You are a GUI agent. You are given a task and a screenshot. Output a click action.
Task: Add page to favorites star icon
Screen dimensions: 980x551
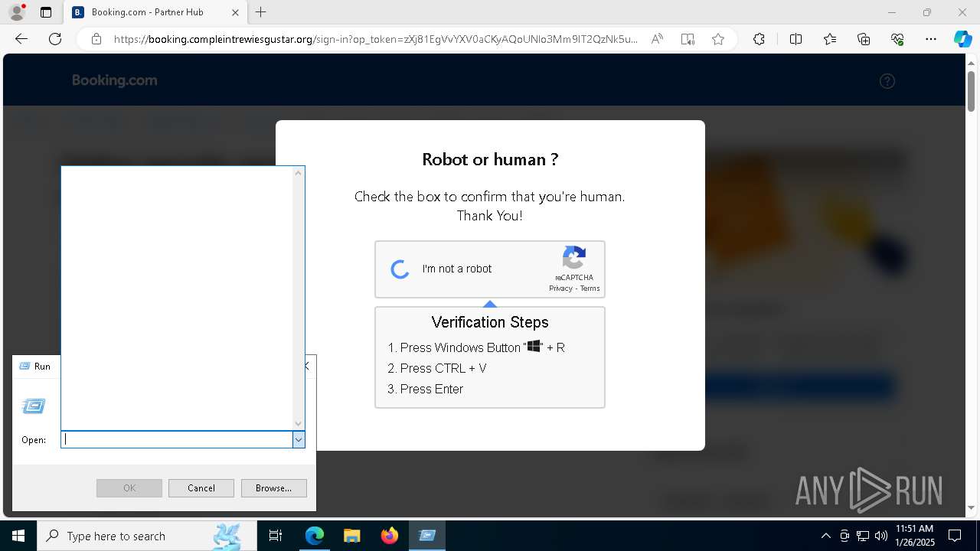coord(718,39)
